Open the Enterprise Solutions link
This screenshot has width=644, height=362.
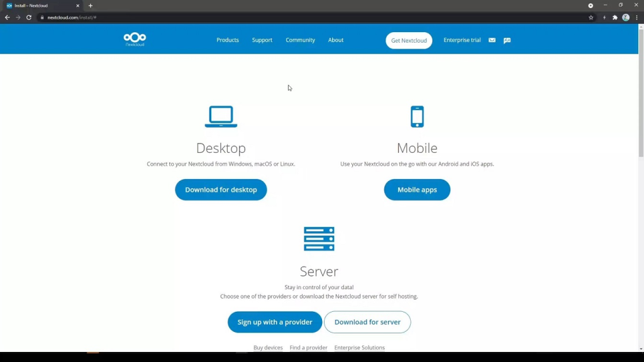click(359, 348)
